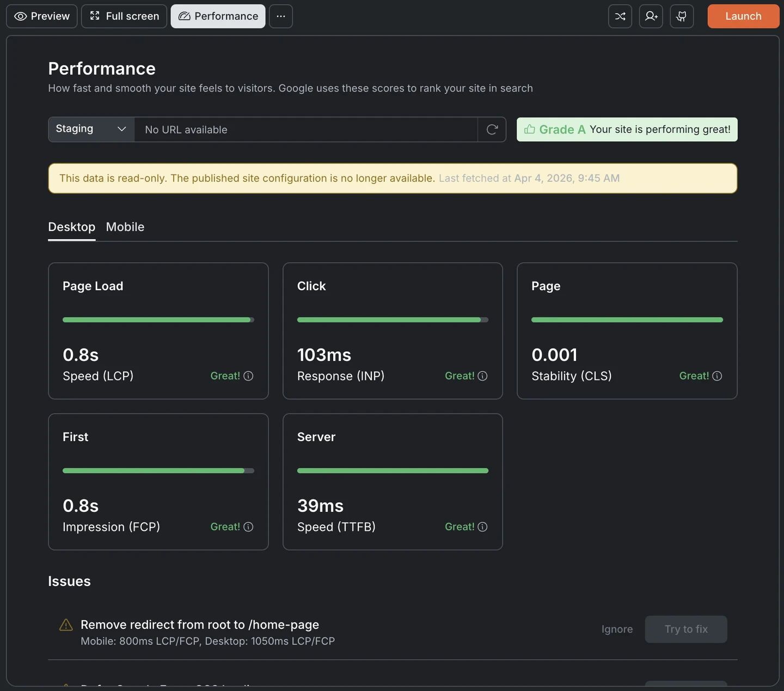
Task: Click the info icon next to Speed (TTFB)
Action: [x=483, y=527]
